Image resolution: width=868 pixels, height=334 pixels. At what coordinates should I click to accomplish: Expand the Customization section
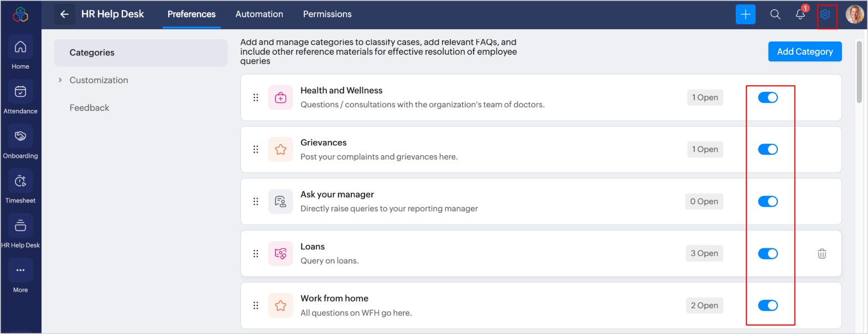tap(60, 80)
